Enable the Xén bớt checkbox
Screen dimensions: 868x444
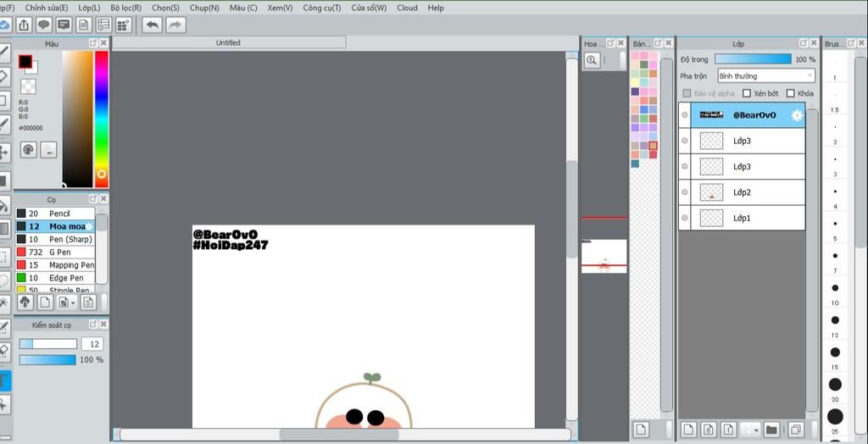coord(746,93)
